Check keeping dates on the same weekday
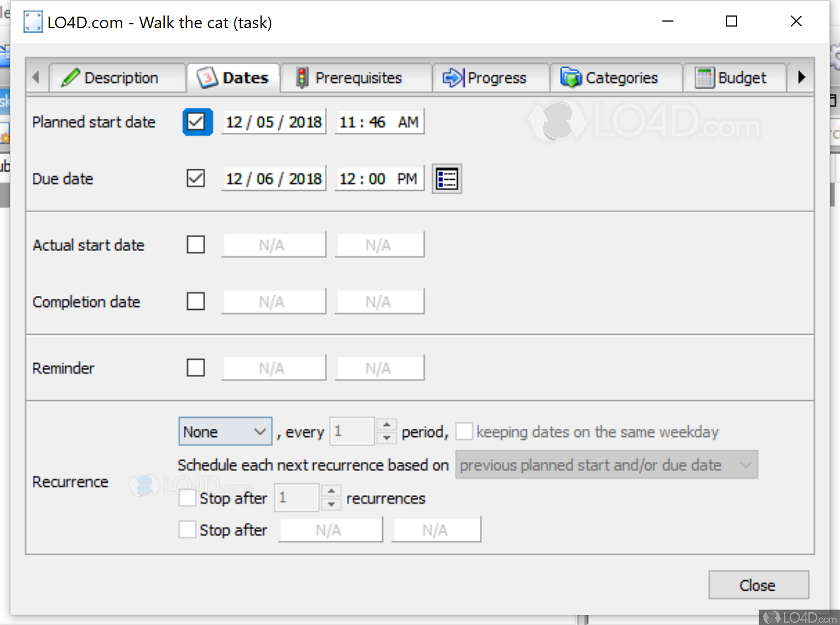840x625 pixels. tap(464, 431)
